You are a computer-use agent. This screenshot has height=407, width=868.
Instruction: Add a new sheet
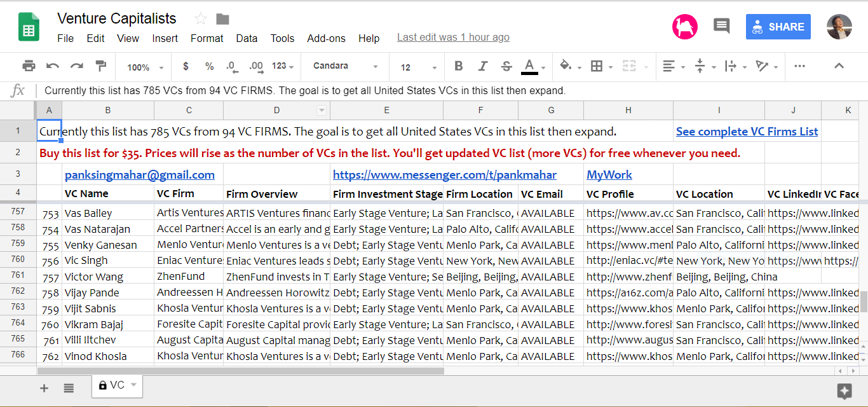click(44, 388)
